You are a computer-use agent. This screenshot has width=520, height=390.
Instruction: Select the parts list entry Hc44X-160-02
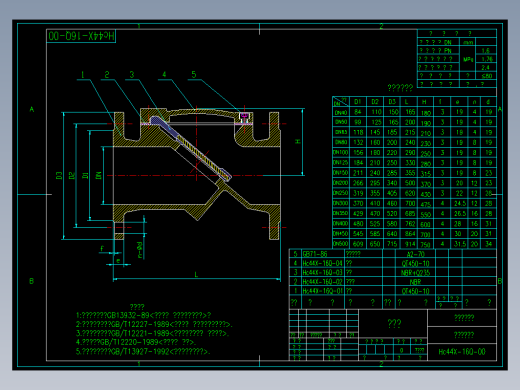click(322, 282)
